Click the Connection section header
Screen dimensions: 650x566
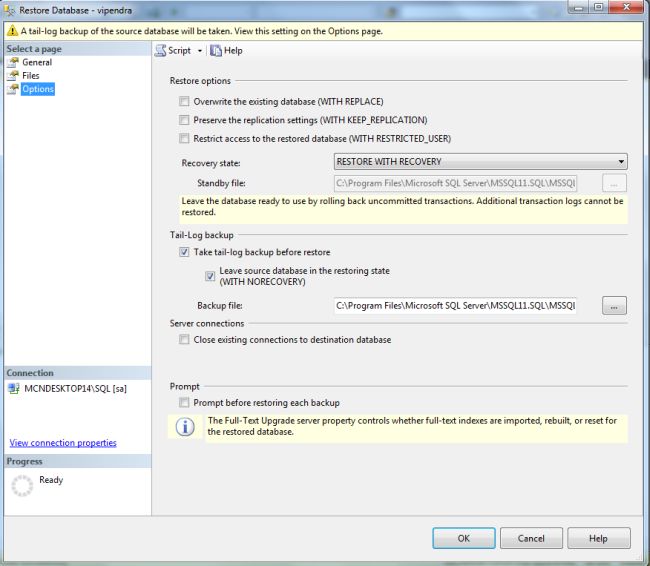pos(78,373)
